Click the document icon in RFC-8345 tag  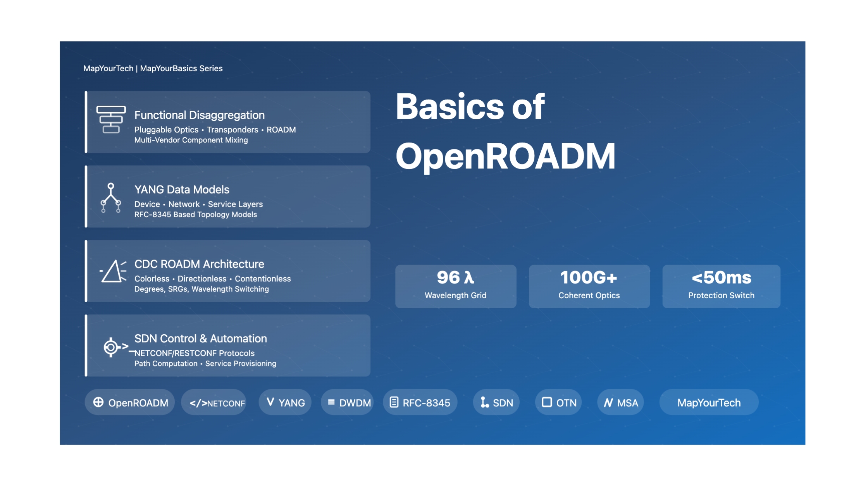(x=394, y=402)
